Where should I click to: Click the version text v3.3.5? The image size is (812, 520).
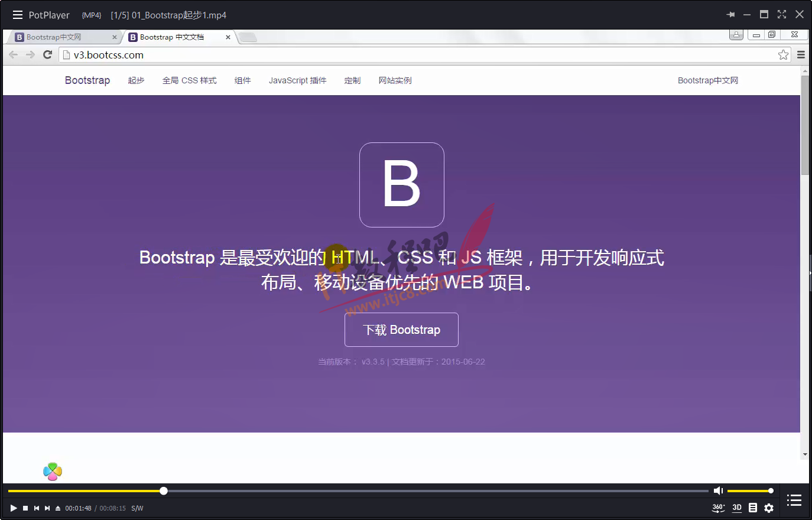click(x=373, y=362)
